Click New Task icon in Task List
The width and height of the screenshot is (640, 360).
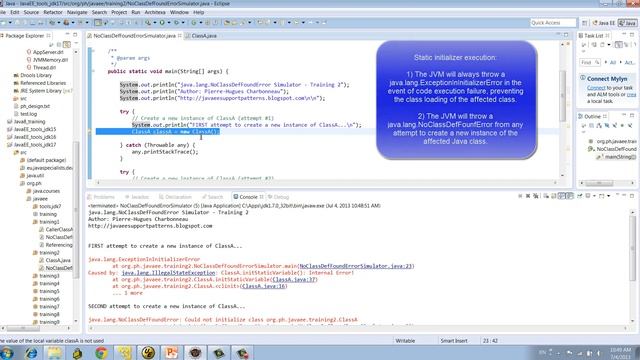point(584,44)
